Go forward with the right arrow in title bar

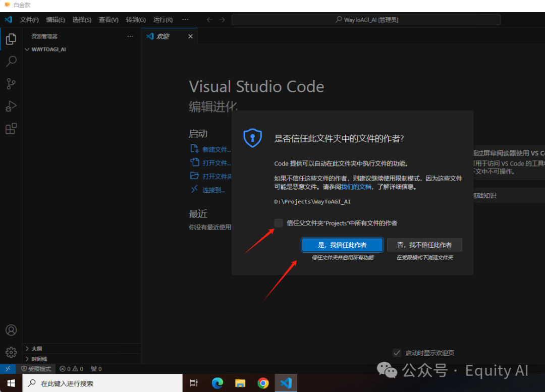[x=222, y=20]
